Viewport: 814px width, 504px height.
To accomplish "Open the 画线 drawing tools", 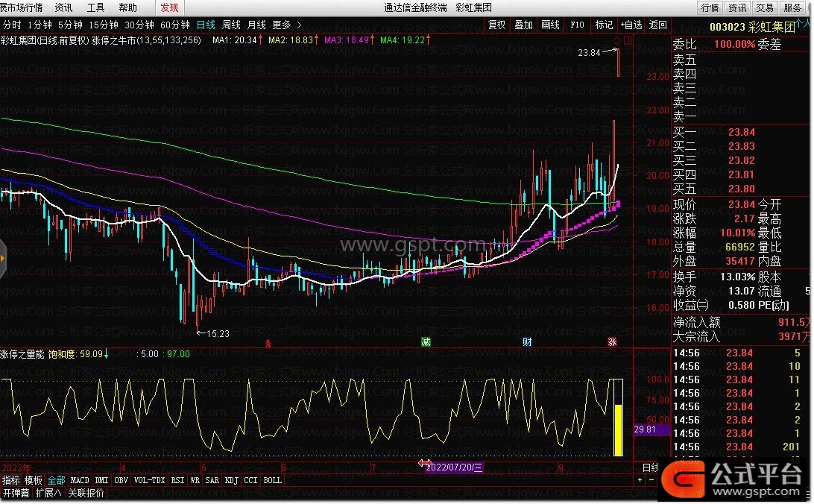I will coord(550,25).
